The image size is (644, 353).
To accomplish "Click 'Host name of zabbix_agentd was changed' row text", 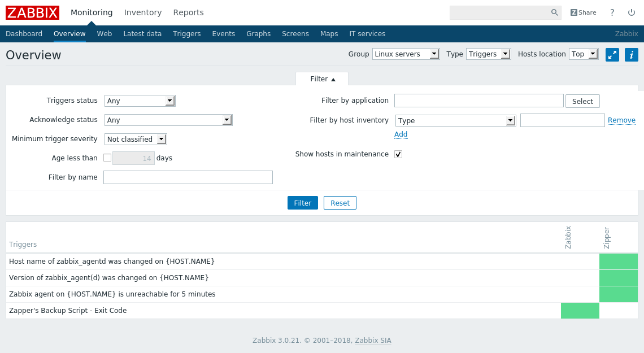I will coord(112,262).
